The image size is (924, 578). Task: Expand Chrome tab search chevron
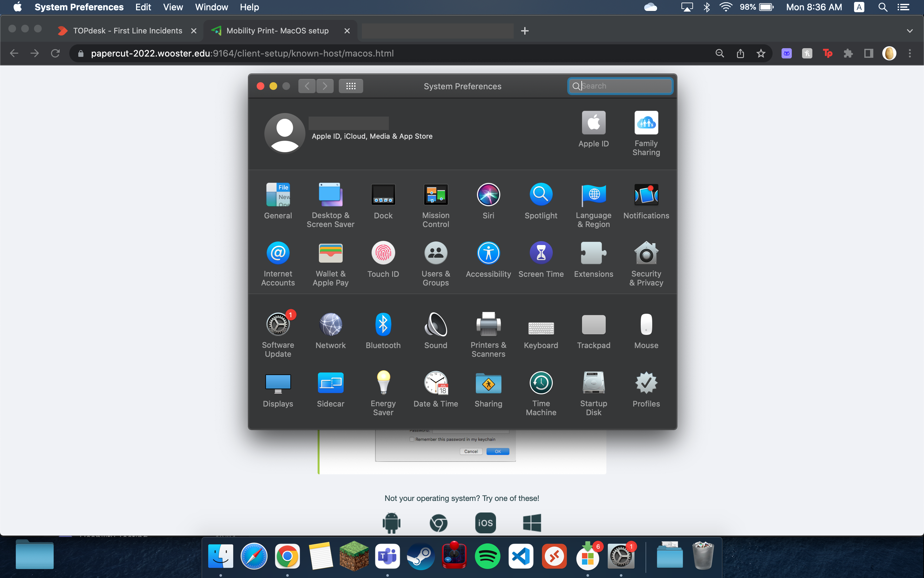coord(910,31)
